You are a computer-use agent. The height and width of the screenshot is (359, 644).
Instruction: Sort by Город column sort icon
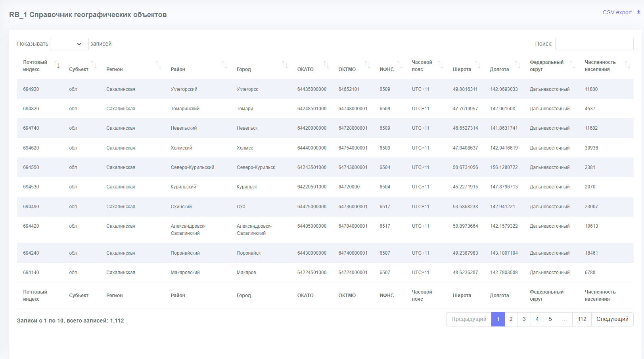point(285,65)
